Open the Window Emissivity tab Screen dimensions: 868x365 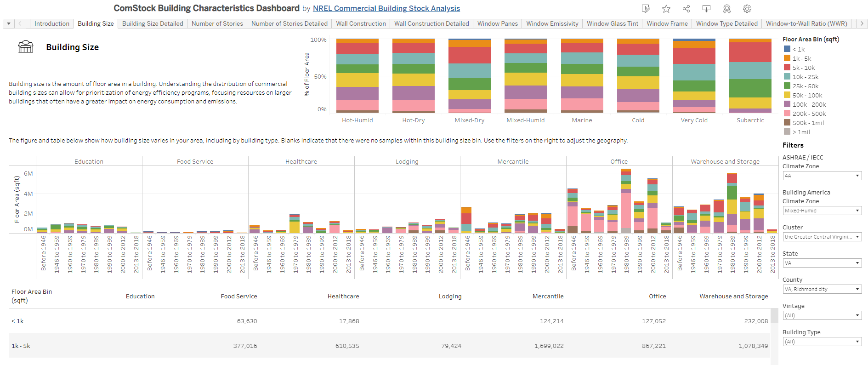[x=552, y=23]
